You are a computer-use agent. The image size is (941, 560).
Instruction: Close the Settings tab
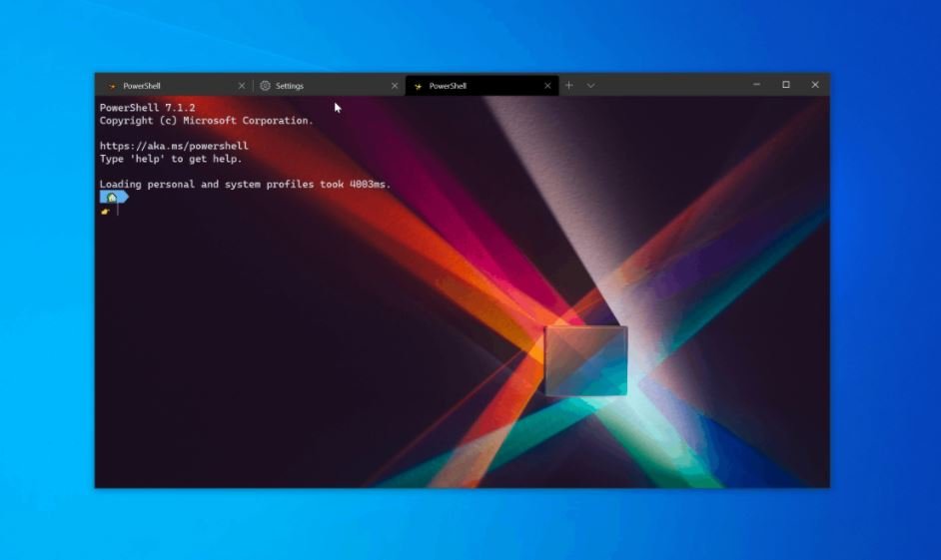click(x=395, y=86)
